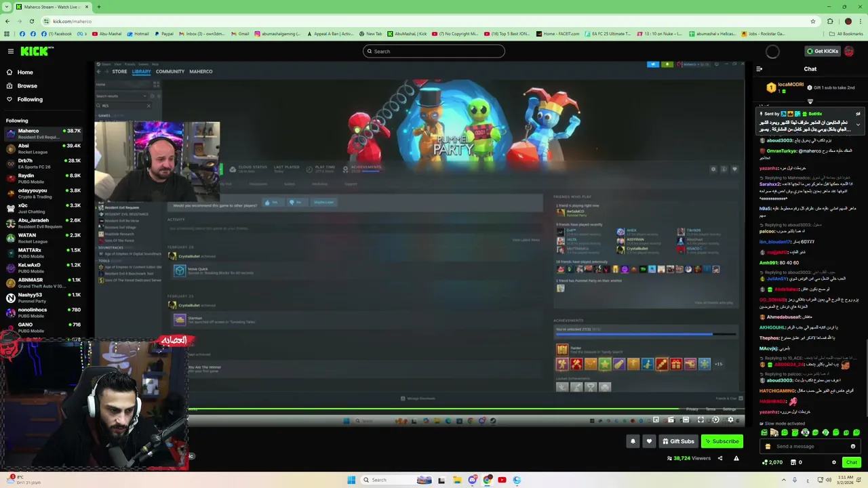Expand the leaderboard dropdown handle

tap(810, 102)
